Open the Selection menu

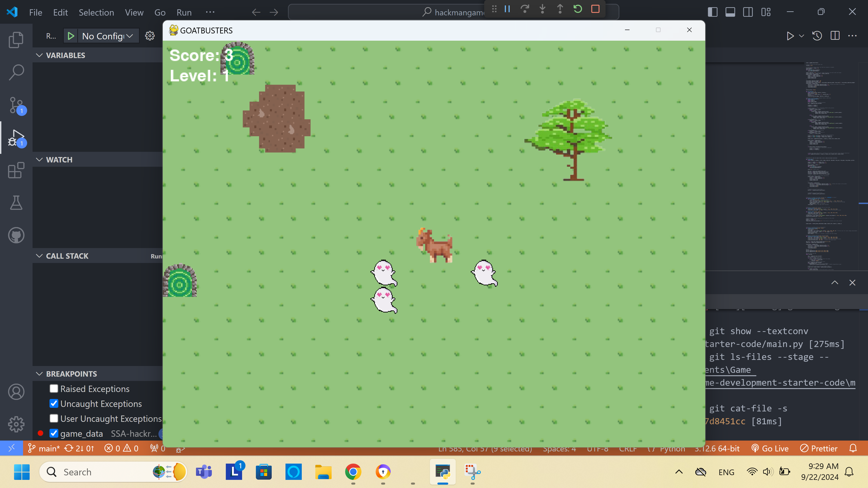tap(96, 12)
